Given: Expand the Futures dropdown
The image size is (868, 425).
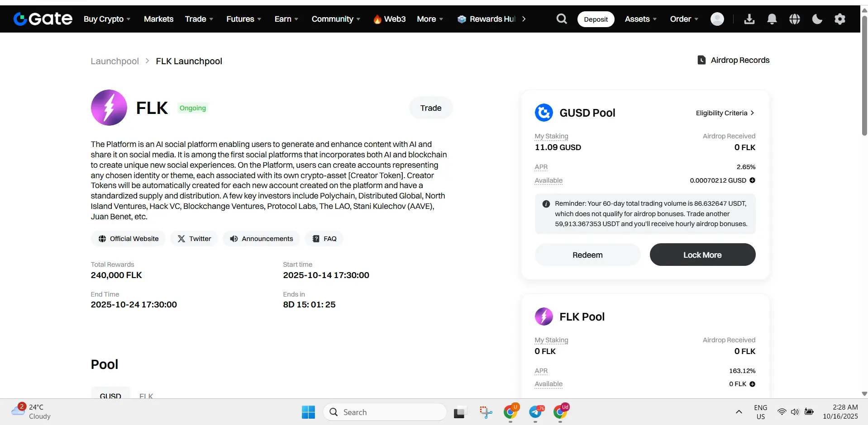Looking at the screenshot, I should [x=244, y=19].
